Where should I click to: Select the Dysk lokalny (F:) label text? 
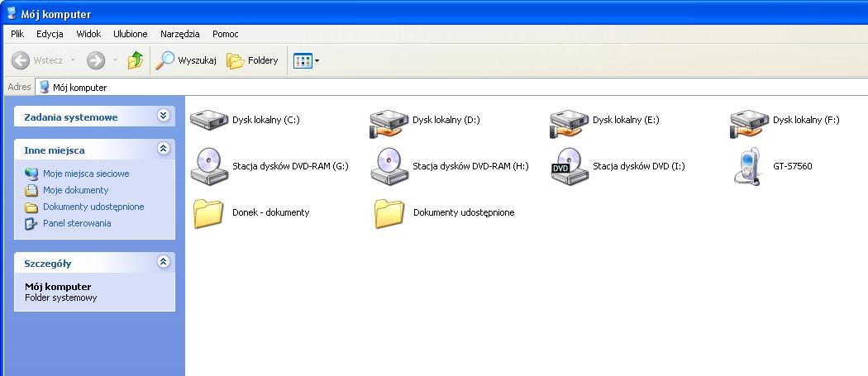coord(806,120)
